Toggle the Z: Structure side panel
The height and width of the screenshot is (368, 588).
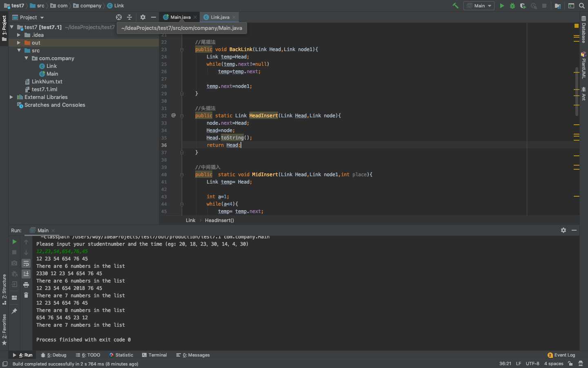4,289
